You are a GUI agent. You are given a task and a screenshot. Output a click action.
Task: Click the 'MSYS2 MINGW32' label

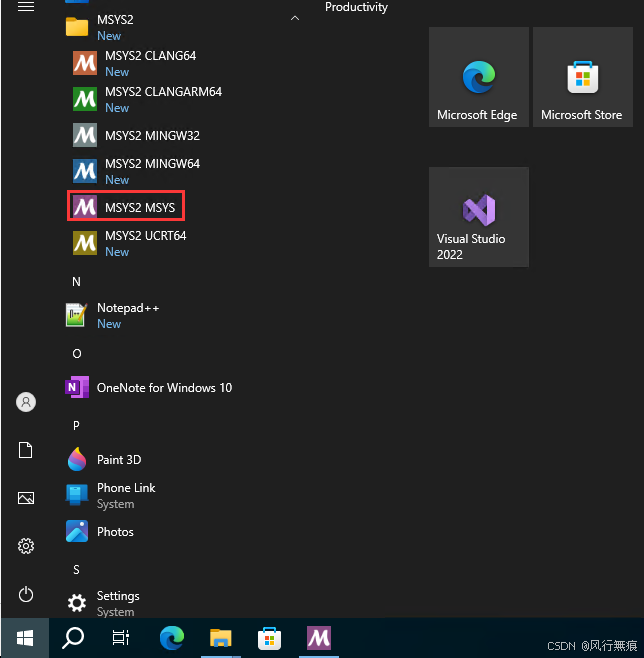pos(152,136)
